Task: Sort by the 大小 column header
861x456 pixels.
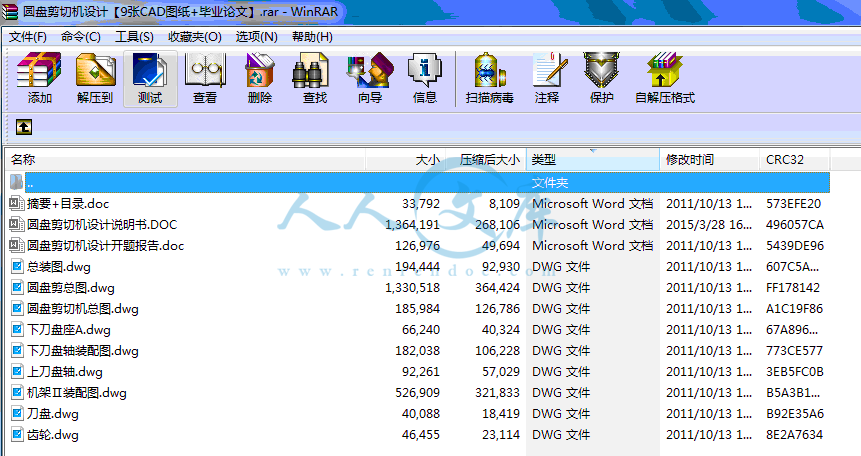Action: 406,159
